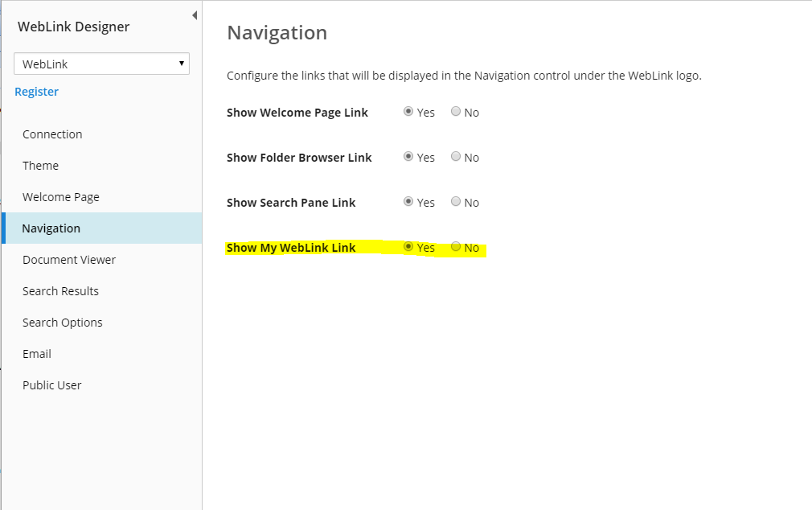Click the 'Configure the links' description text

pos(464,76)
